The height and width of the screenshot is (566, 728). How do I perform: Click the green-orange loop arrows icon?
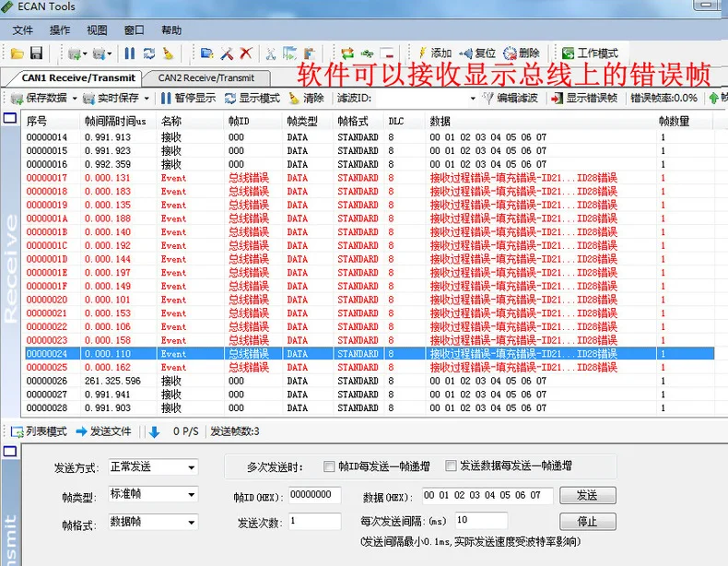tap(347, 53)
